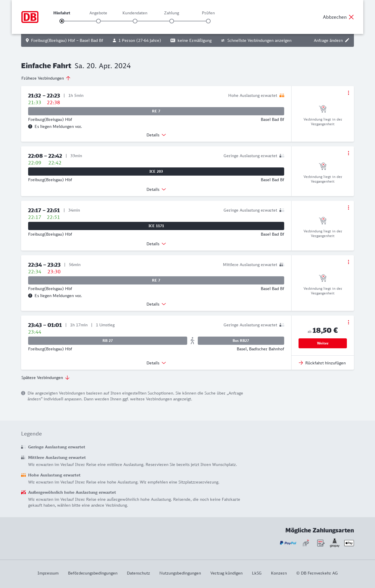Click the giropay payment icon
Screen dimensions: 375x588
[x=335, y=543]
